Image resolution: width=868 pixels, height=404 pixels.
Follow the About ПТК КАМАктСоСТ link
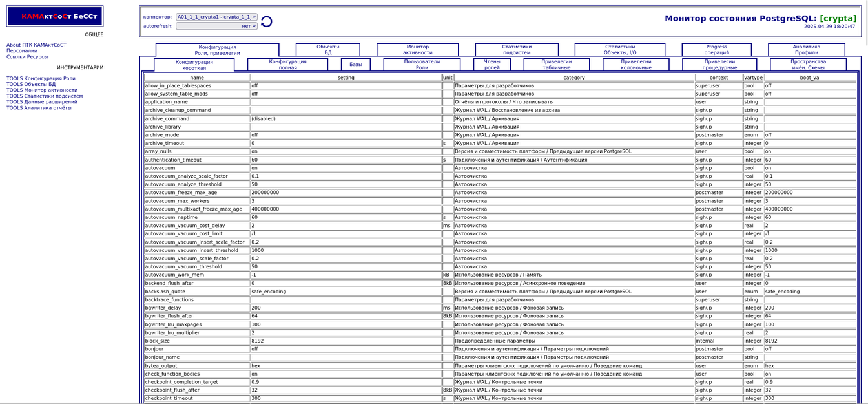point(36,45)
